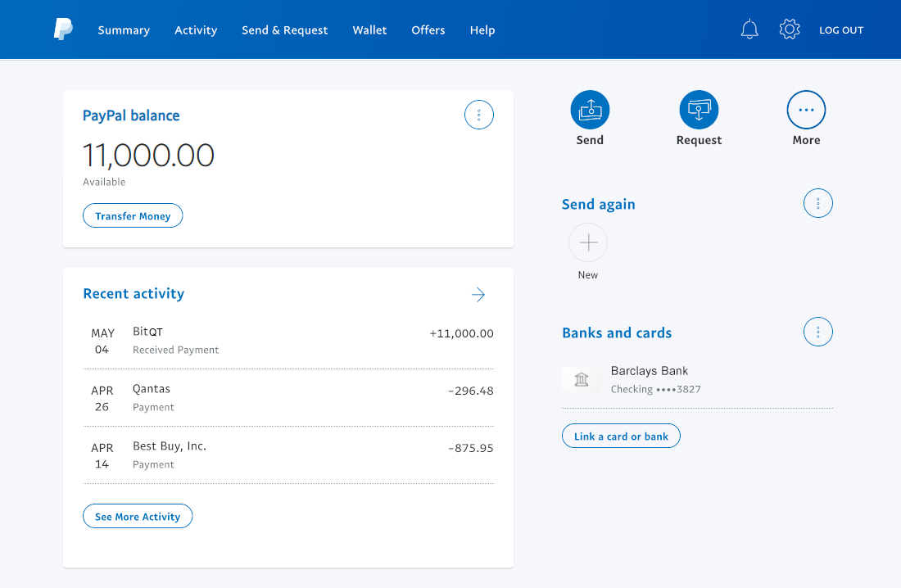
Task: Open account settings gear icon
Action: (790, 30)
